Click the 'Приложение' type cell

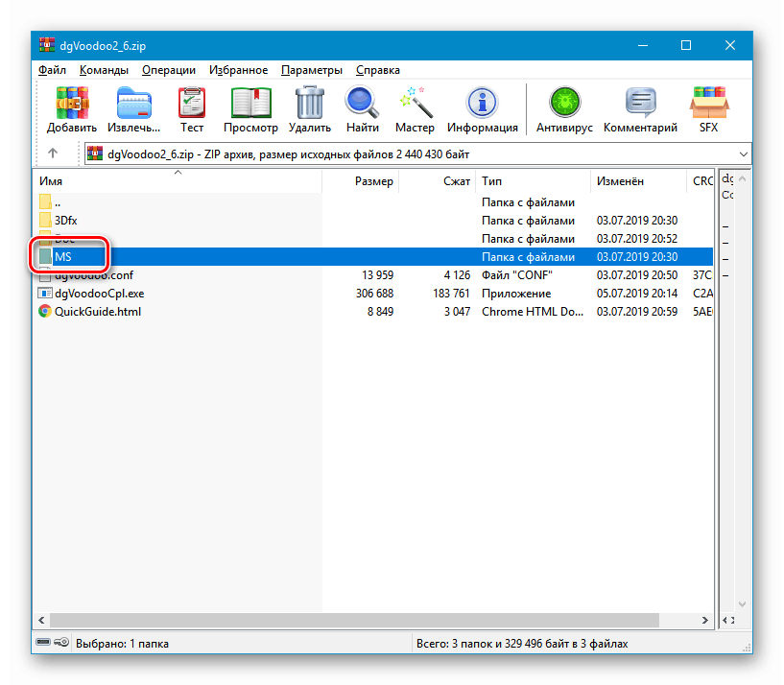pos(516,294)
